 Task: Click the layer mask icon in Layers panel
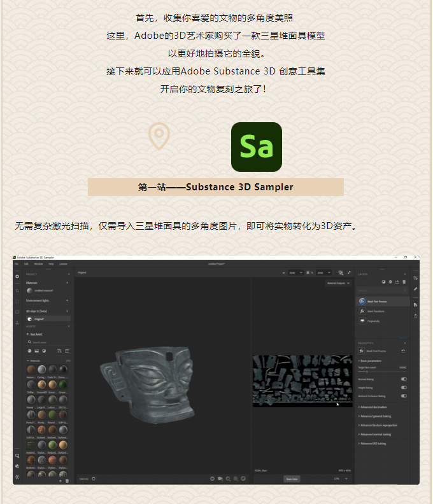pos(383,282)
